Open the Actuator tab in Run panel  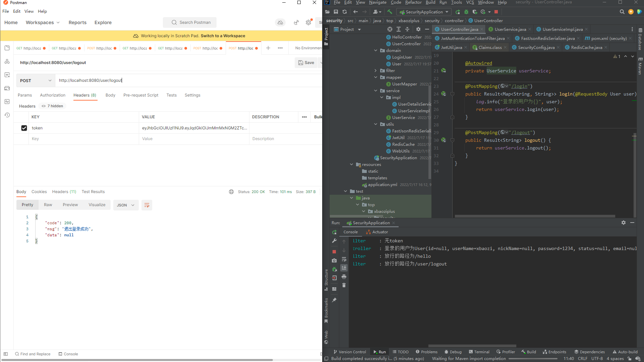click(x=377, y=232)
